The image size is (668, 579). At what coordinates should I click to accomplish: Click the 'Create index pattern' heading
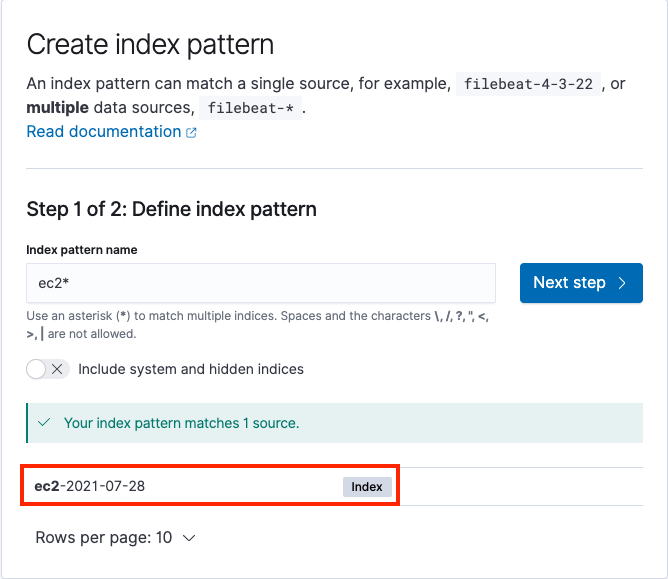(x=150, y=44)
